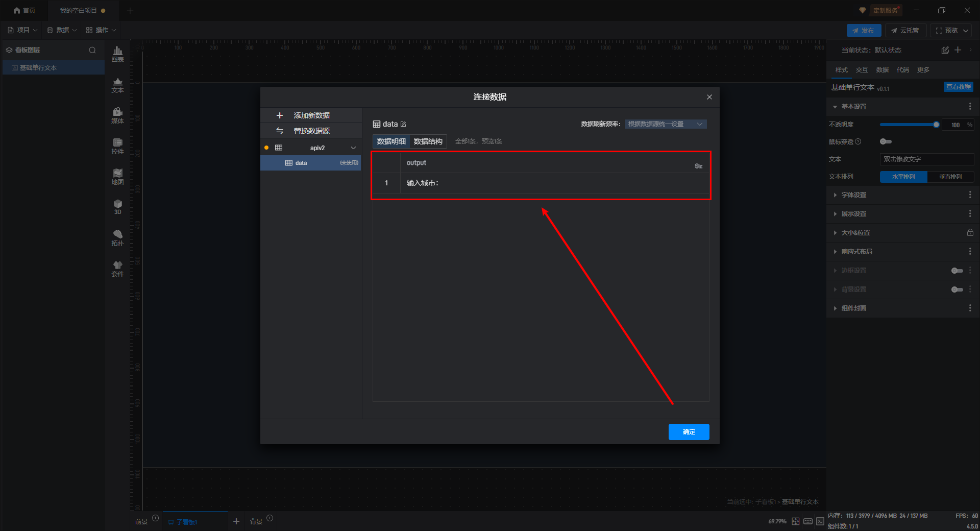Open the 操作 menu in top toolbar

101,30
